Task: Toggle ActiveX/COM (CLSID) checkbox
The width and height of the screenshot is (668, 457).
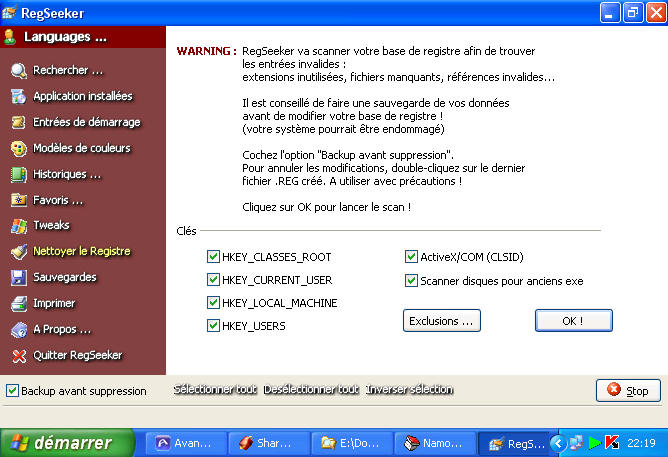Action: (411, 257)
